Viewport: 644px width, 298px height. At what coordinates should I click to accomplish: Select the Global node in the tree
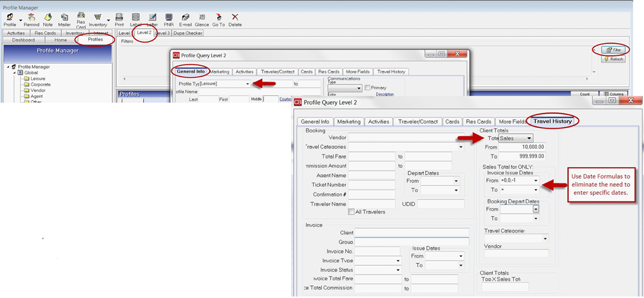point(31,73)
